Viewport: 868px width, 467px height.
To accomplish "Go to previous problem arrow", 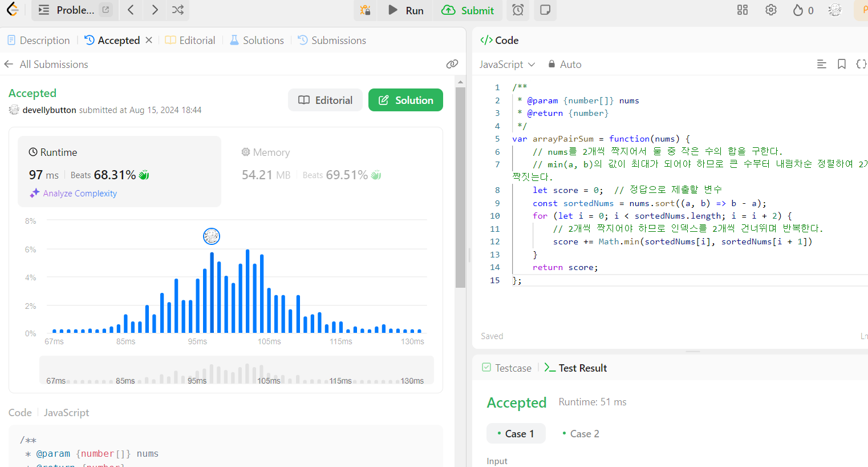I will pos(131,10).
